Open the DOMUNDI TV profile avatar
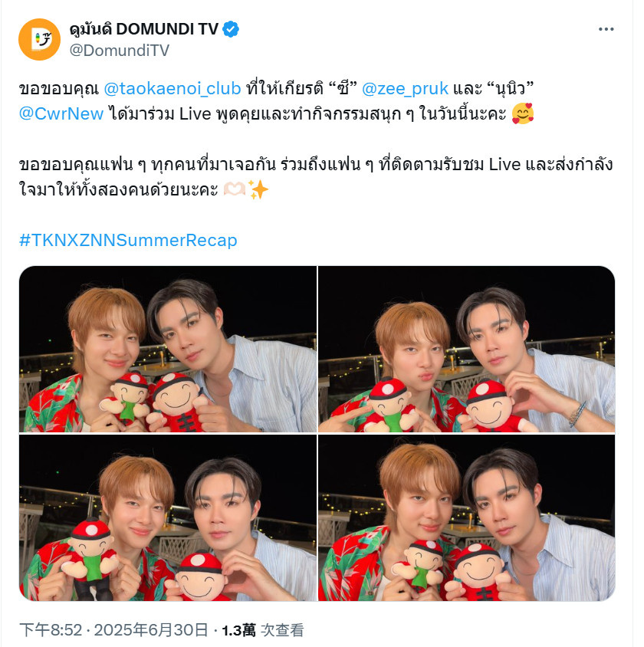 [40, 40]
